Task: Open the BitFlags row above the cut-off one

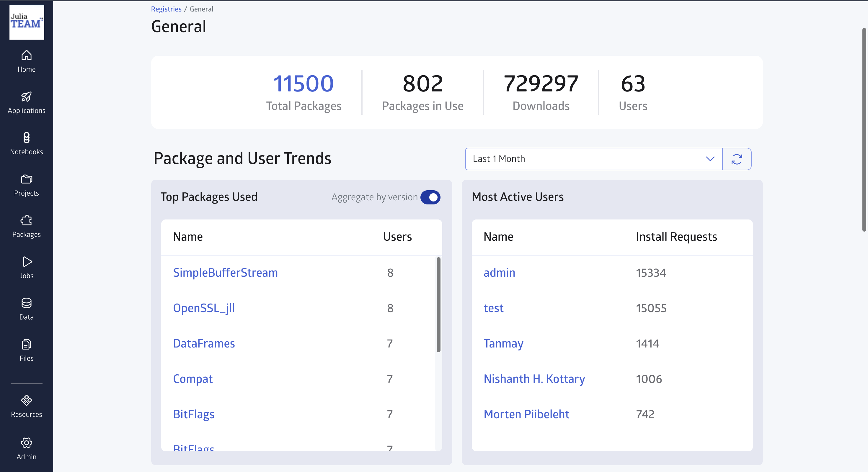Action: coord(194,414)
